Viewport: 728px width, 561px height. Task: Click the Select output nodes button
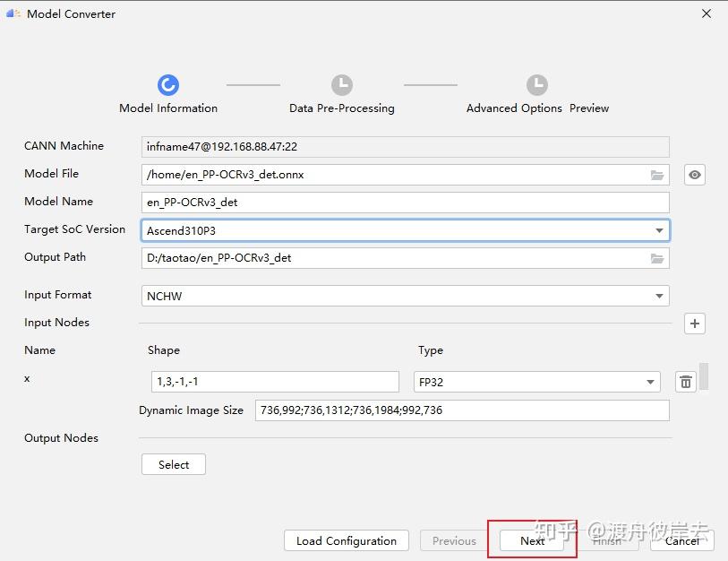pyautogui.click(x=174, y=464)
